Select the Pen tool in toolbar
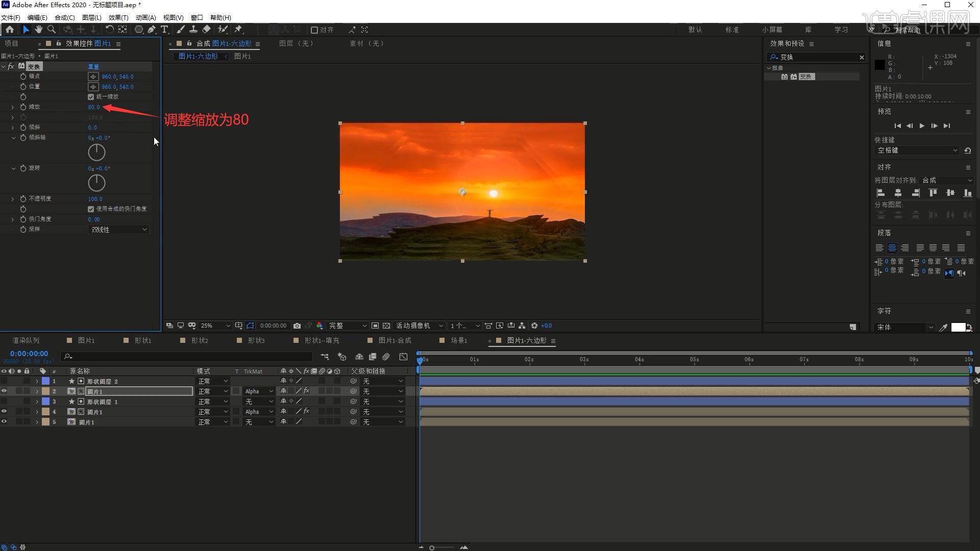 point(152,30)
